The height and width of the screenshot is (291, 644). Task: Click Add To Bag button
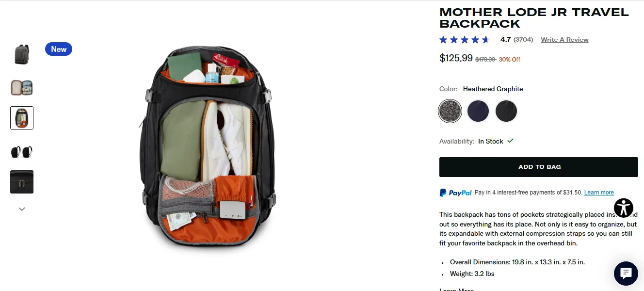[539, 167]
